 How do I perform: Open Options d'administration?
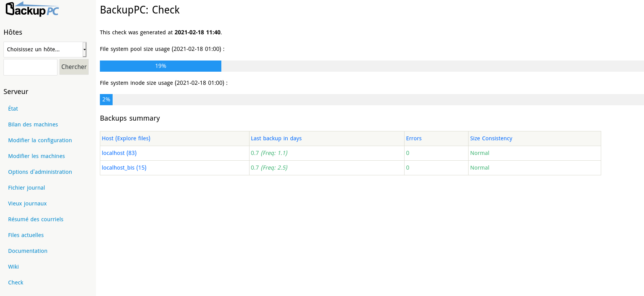pos(40,172)
